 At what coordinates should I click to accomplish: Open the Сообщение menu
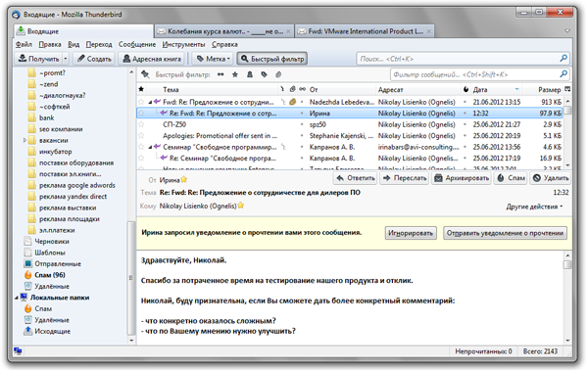click(x=137, y=44)
